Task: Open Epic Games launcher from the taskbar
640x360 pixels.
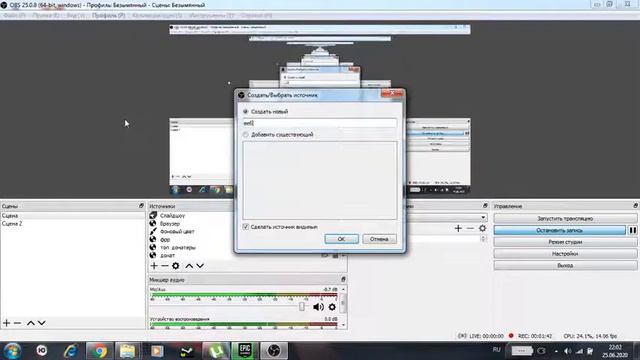Action: tap(244, 351)
